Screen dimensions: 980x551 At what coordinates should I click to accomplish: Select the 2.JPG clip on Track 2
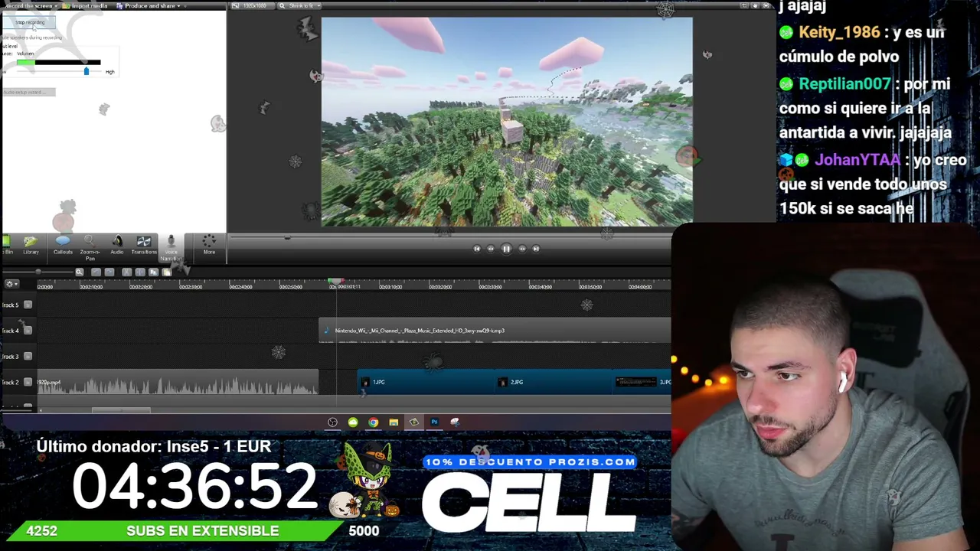[554, 382]
